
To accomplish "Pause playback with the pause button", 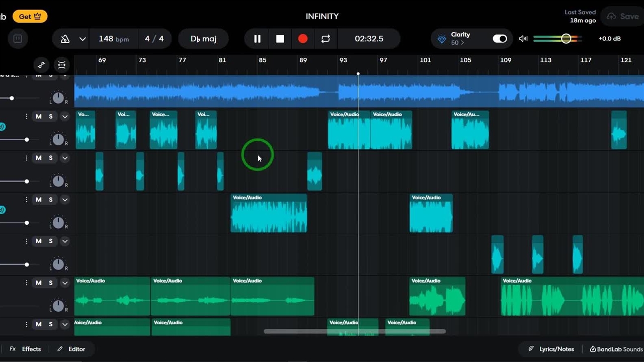I will [257, 39].
